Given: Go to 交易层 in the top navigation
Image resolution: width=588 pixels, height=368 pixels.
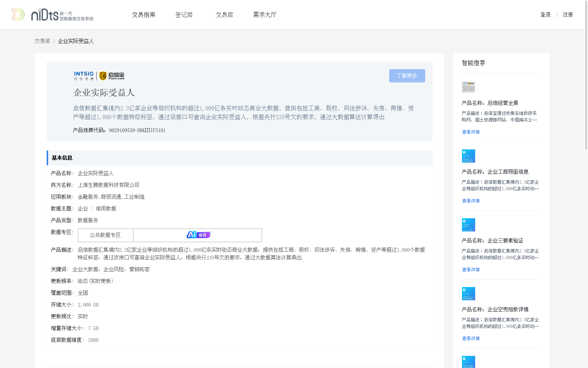Looking at the screenshot, I should click(x=225, y=15).
